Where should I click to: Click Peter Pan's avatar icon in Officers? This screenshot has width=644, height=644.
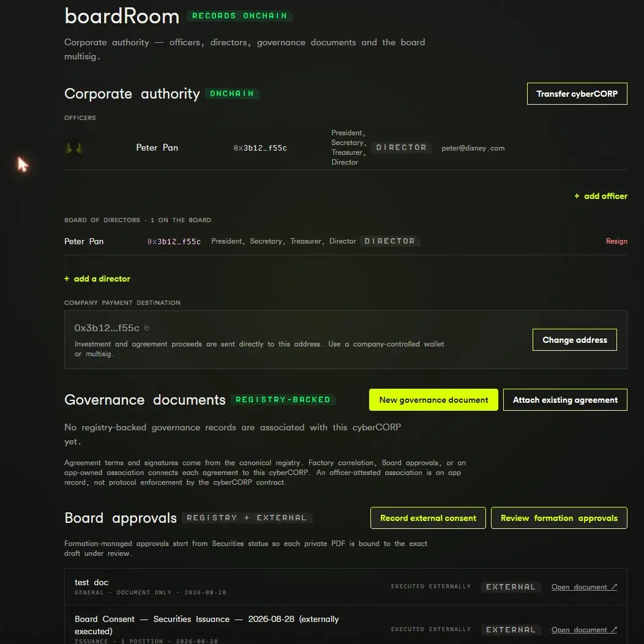point(74,148)
